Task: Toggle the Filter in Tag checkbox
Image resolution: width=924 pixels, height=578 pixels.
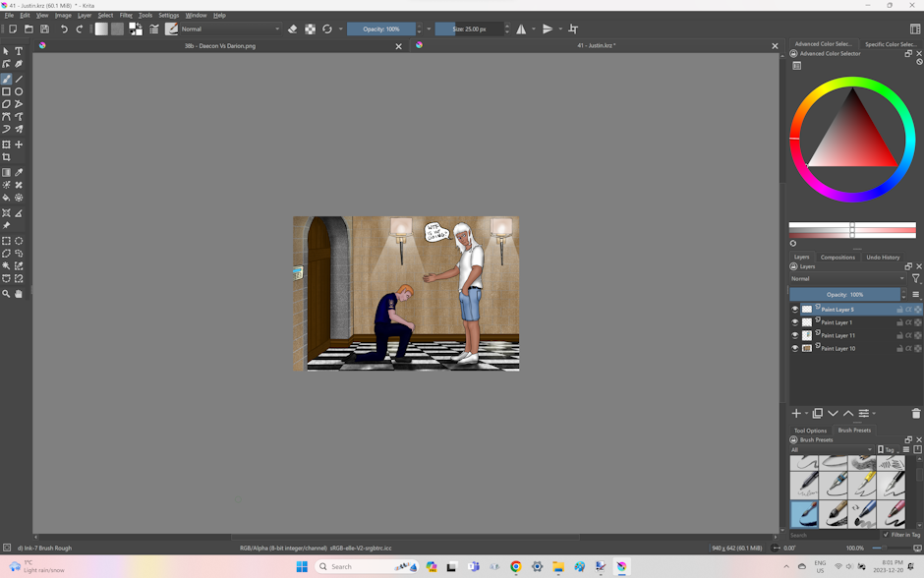Action: [886, 535]
